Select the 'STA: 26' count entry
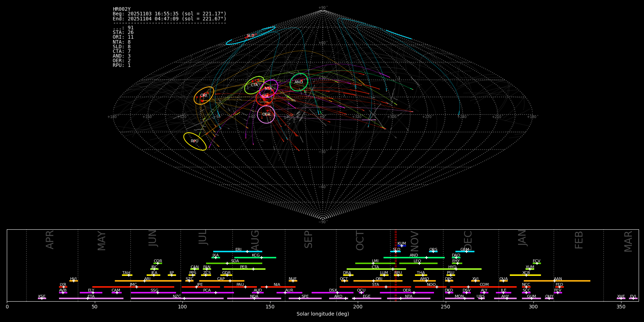Image resolution: width=644 pixels, height=322 pixels. pyautogui.click(x=123, y=33)
